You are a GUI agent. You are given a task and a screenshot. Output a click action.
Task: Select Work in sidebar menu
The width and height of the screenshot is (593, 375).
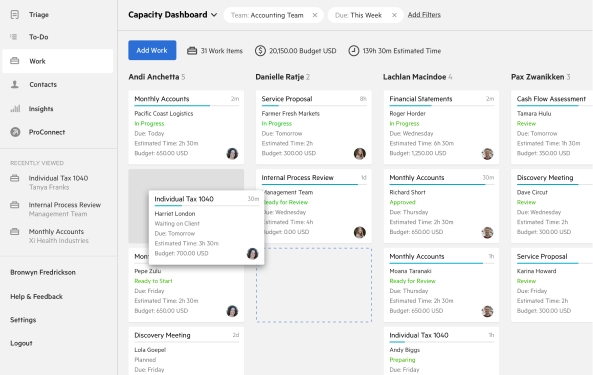pyautogui.click(x=57, y=61)
